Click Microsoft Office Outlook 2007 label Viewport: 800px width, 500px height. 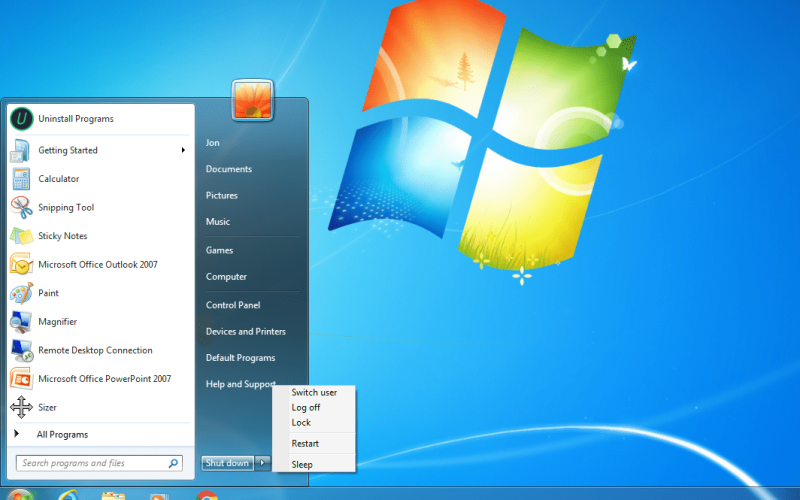tap(98, 265)
